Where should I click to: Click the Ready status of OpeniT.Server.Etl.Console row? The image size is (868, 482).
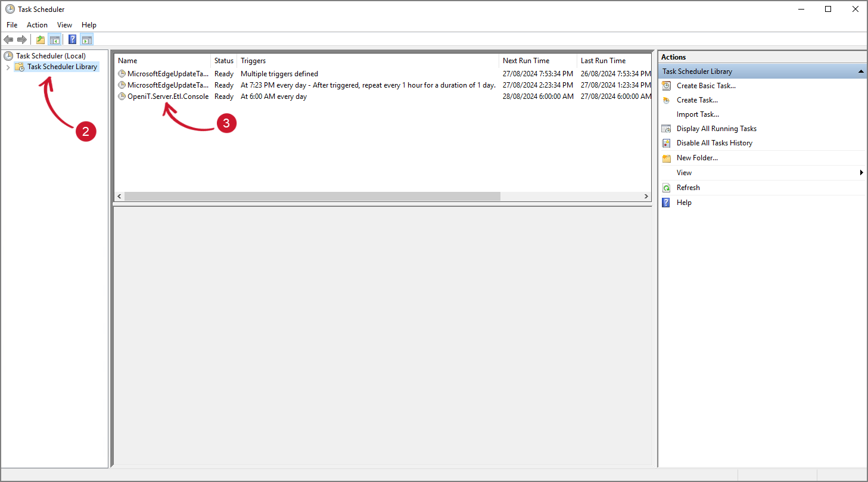224,97
